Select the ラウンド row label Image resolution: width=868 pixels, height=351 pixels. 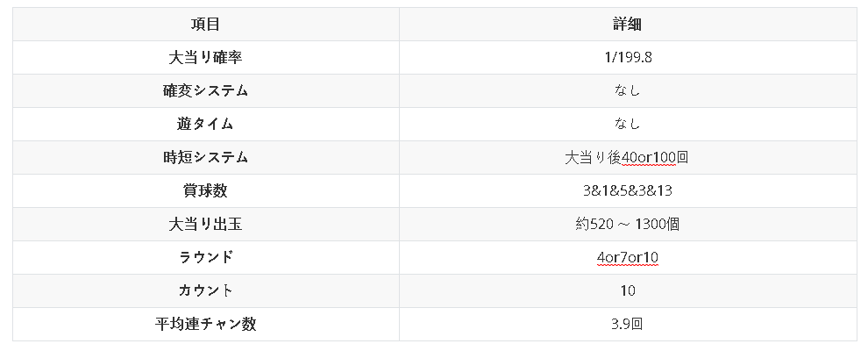205,258
